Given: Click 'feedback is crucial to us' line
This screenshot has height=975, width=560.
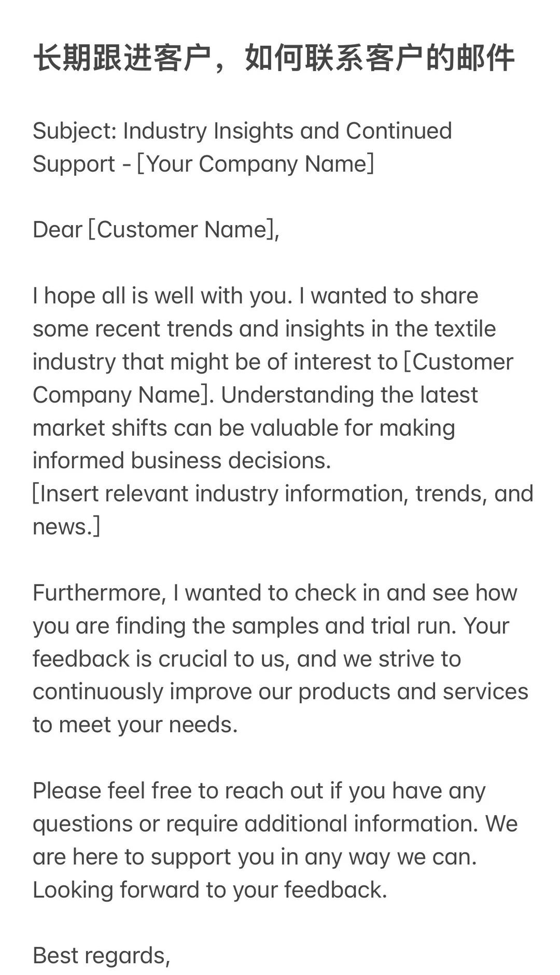Looking at the screenshot, I should click(x=160, y=659).
